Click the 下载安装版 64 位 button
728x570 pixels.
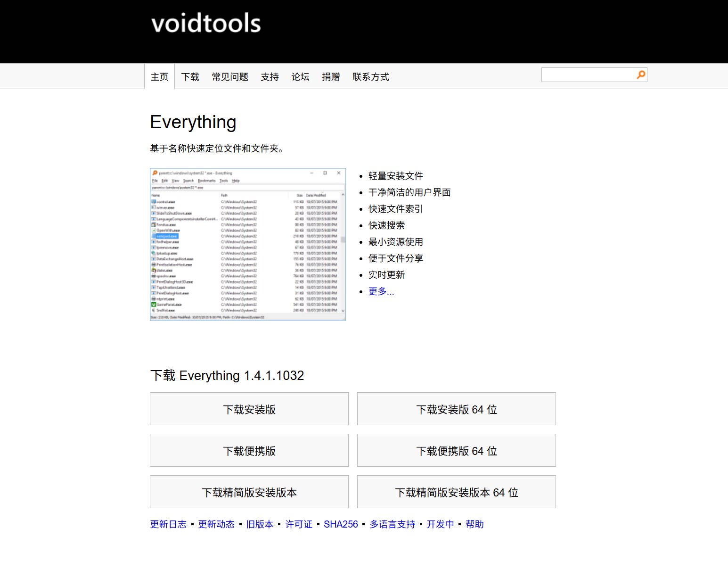coord(456,409)
